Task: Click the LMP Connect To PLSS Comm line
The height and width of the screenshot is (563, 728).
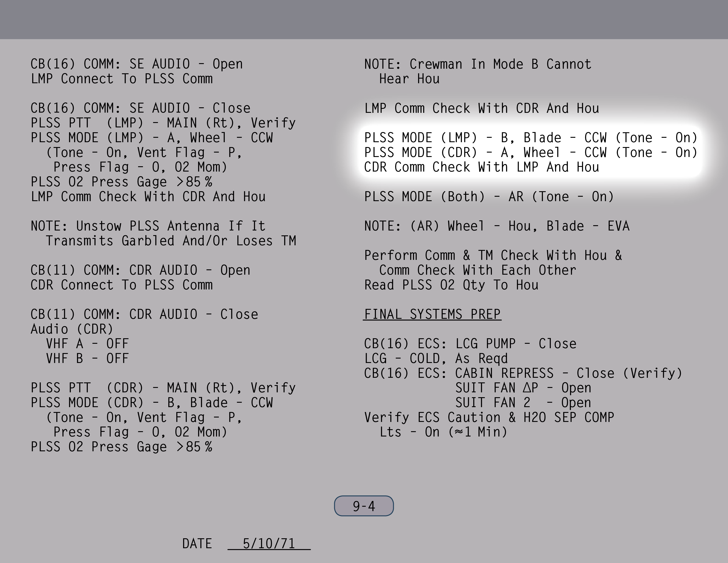Action: pos(122,79)
